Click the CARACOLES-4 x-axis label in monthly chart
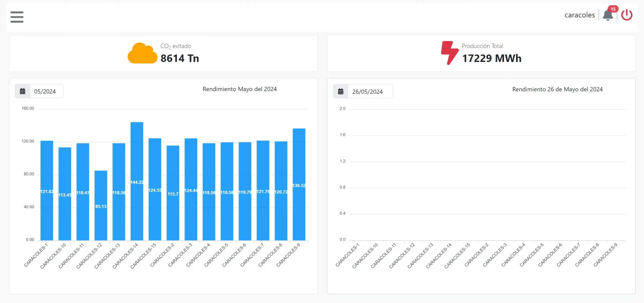Screen dimensions: 644x303 coord(198,255)
